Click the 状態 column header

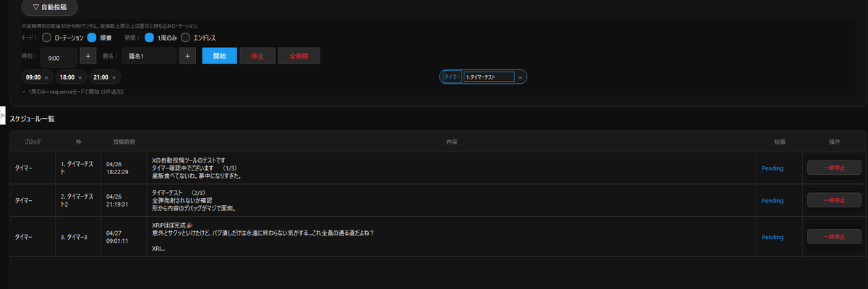779,142
